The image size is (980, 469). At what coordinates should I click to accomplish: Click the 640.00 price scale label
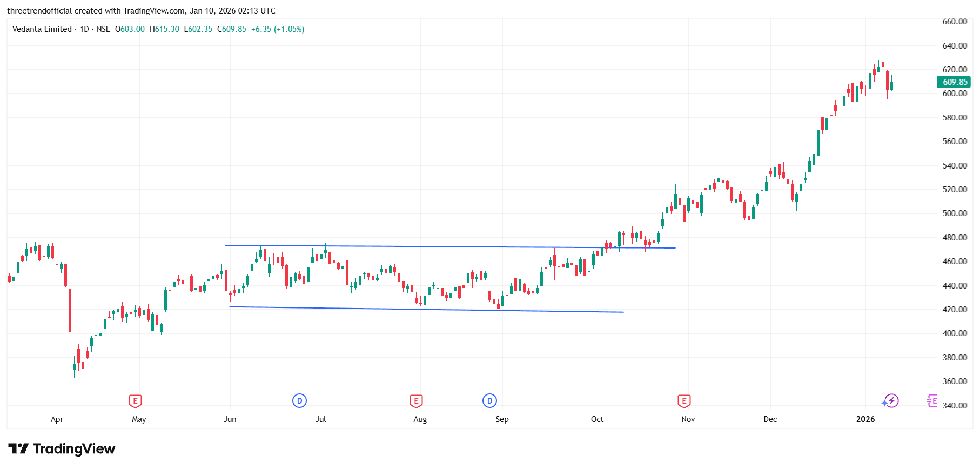955,46
